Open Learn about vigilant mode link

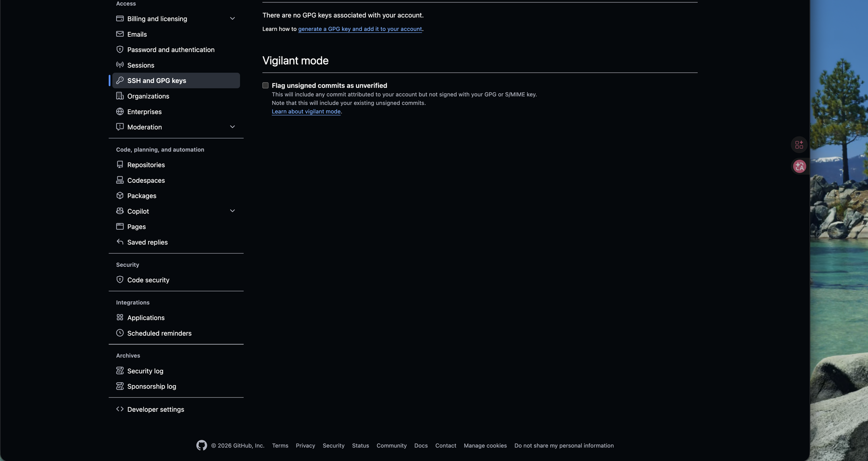point(306,111)
